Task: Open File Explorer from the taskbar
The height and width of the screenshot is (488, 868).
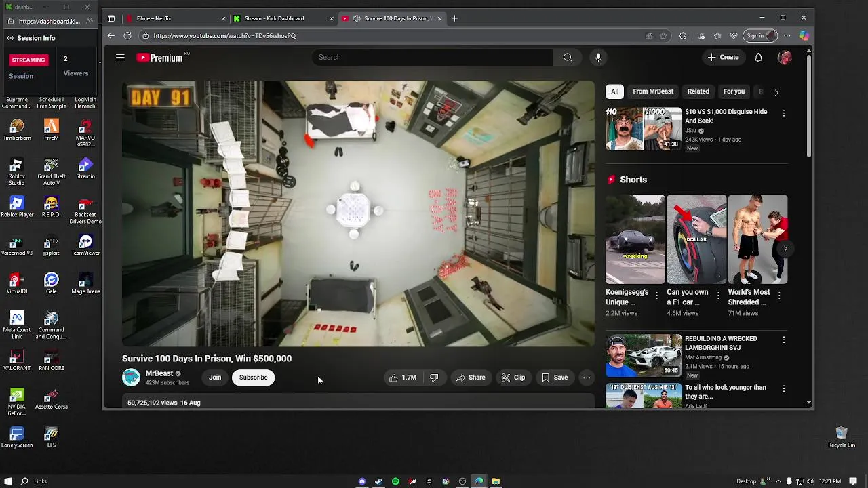Action: [496, 481]
